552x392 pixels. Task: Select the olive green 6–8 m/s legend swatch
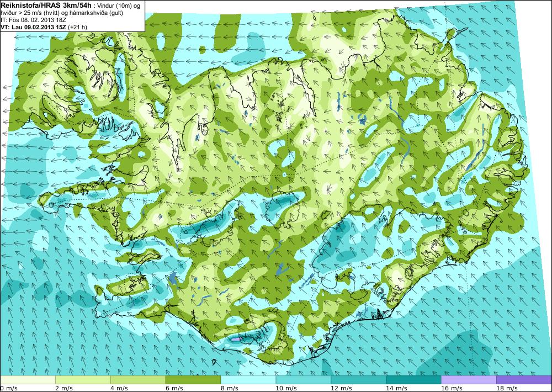[193, 380]
